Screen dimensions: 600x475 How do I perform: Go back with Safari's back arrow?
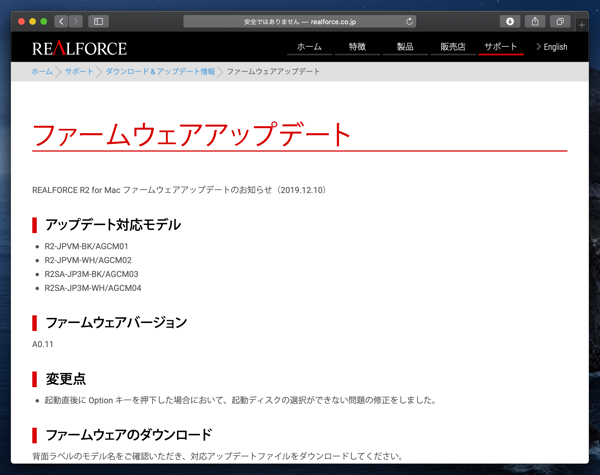coord(61,21)
